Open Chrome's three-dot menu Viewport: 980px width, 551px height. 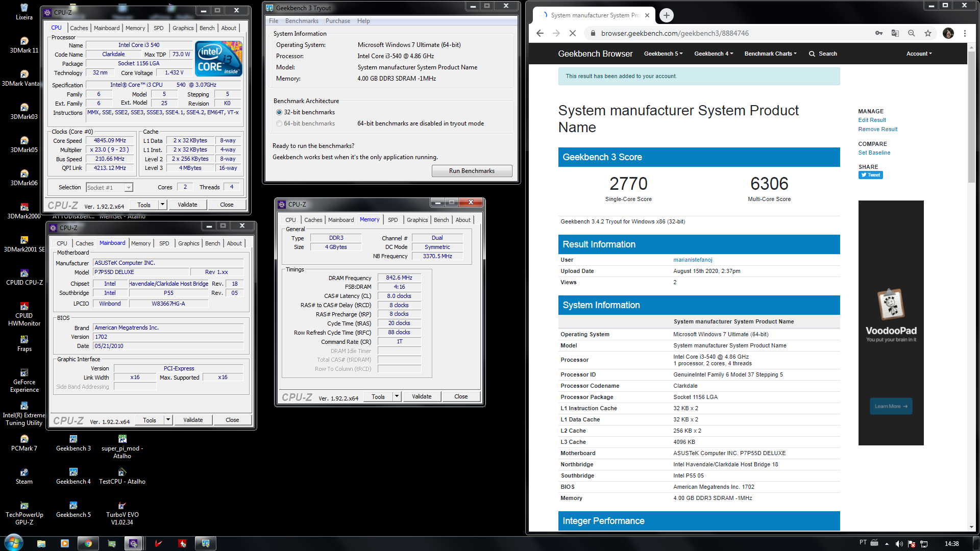pos(965,33)
